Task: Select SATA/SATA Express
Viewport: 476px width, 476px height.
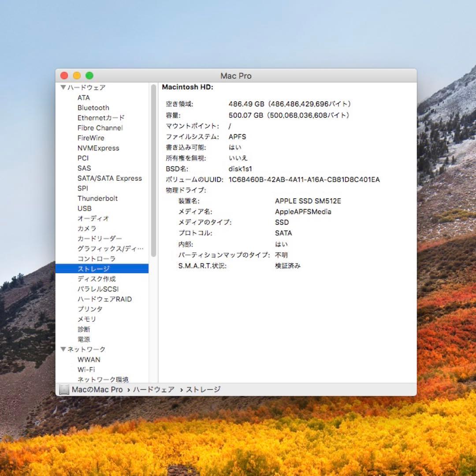Action: (110, 178)
